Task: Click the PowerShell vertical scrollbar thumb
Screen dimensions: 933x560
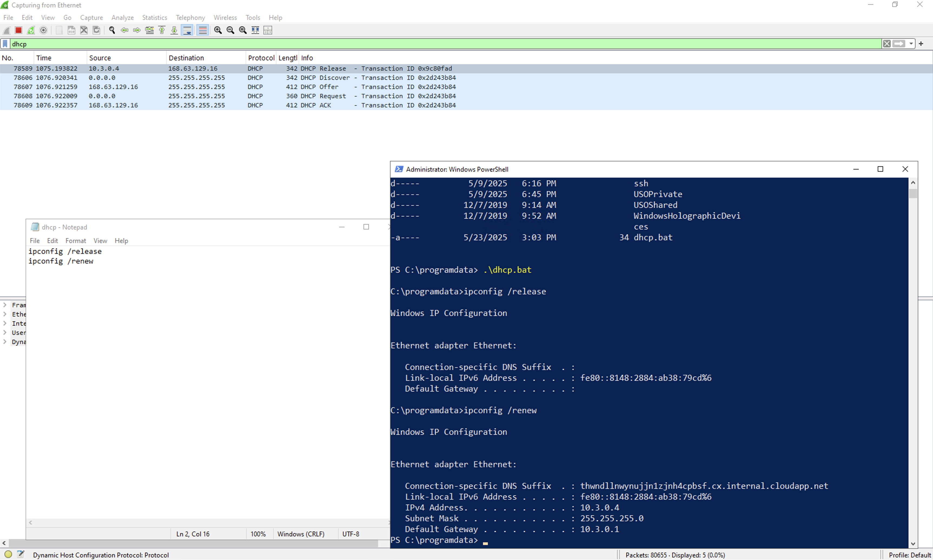Action: [913, 194]
